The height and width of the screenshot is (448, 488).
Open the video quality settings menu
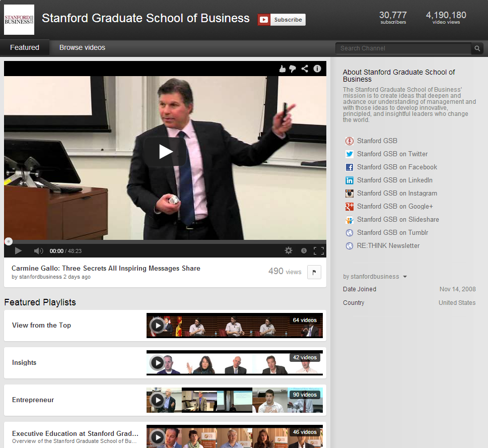pos(289,250)
